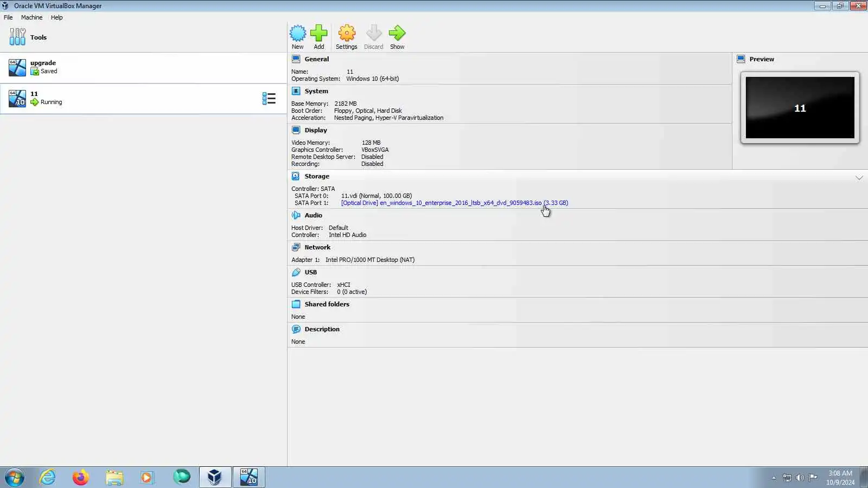The width and height of the screenshot is (868, 488).
Task: Click the network icon in system tray
Action: coord(787,478)
